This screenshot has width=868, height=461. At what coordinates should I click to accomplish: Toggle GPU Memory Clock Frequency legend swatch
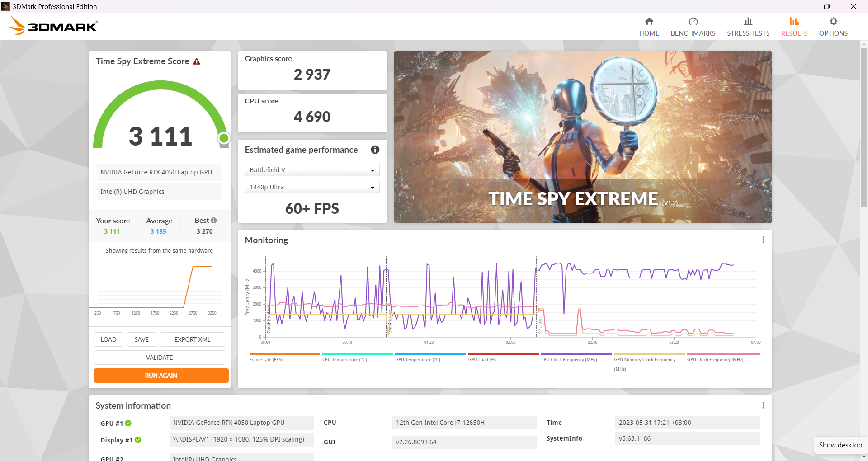coord(650,354)
